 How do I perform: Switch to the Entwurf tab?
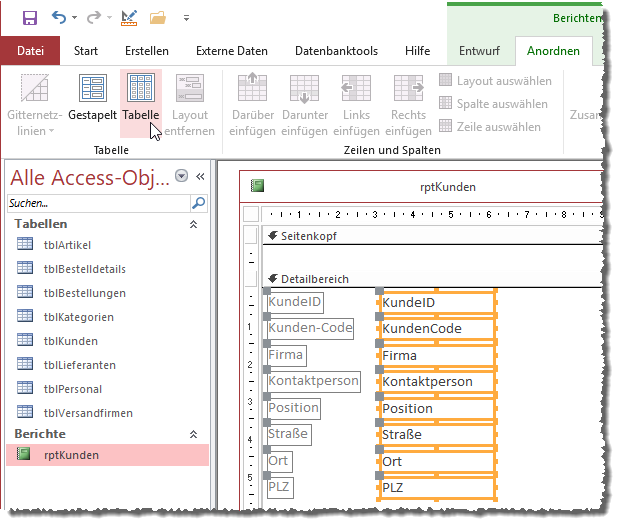click(479, 51)
